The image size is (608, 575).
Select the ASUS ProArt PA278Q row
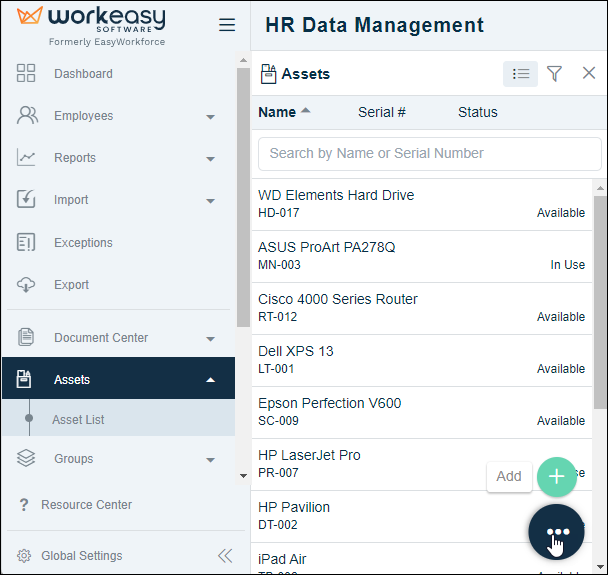click(421, 256)
